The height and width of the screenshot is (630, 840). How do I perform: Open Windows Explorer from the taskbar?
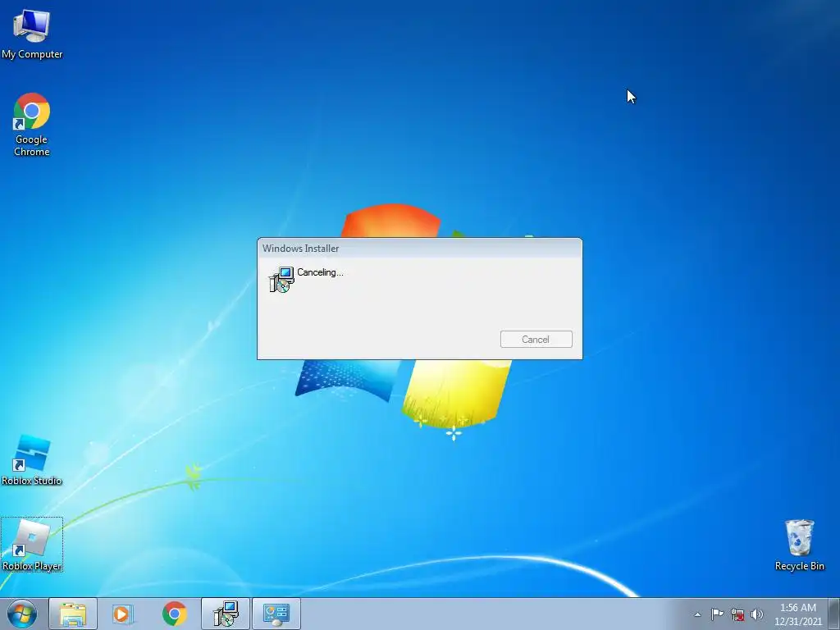point(73,614)
